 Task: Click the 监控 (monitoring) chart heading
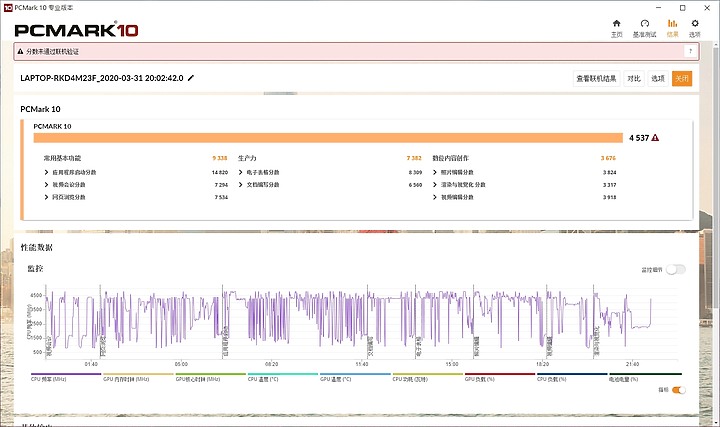point(35,269)
